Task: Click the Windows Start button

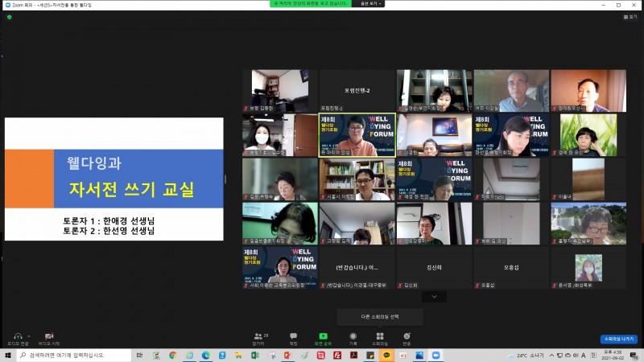Action: [8, 355]
